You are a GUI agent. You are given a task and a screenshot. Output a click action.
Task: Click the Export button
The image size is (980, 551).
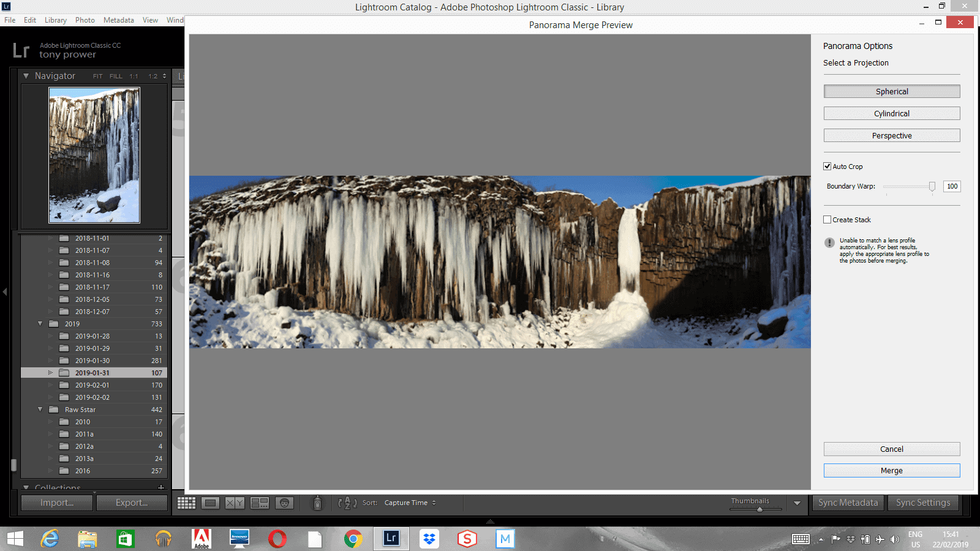(132, 503)
